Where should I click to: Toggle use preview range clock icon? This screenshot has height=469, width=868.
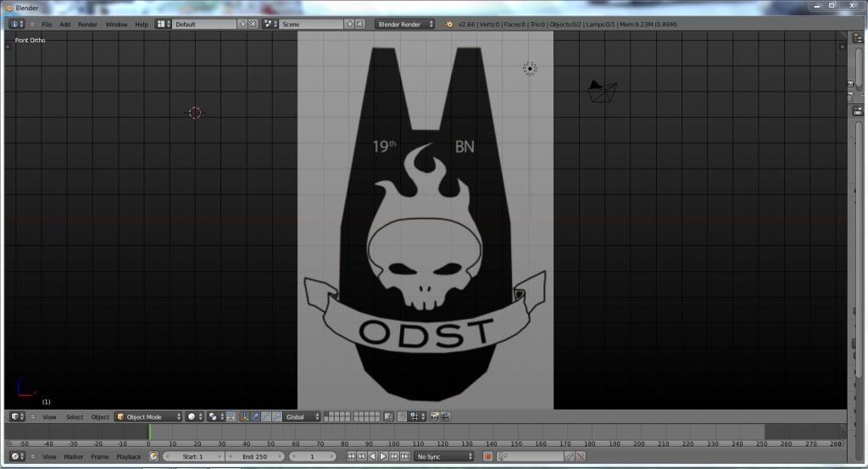[154, 456]
